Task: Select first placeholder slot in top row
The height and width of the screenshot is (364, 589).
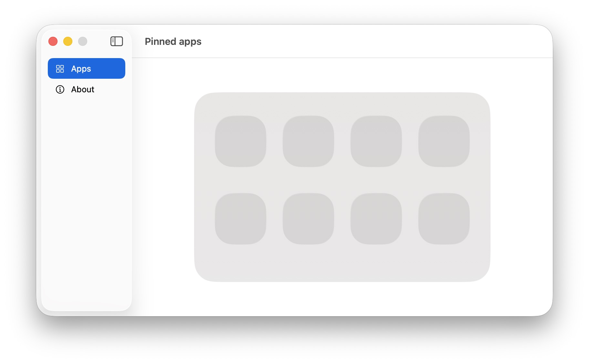Action: click(x=241, y=141)
